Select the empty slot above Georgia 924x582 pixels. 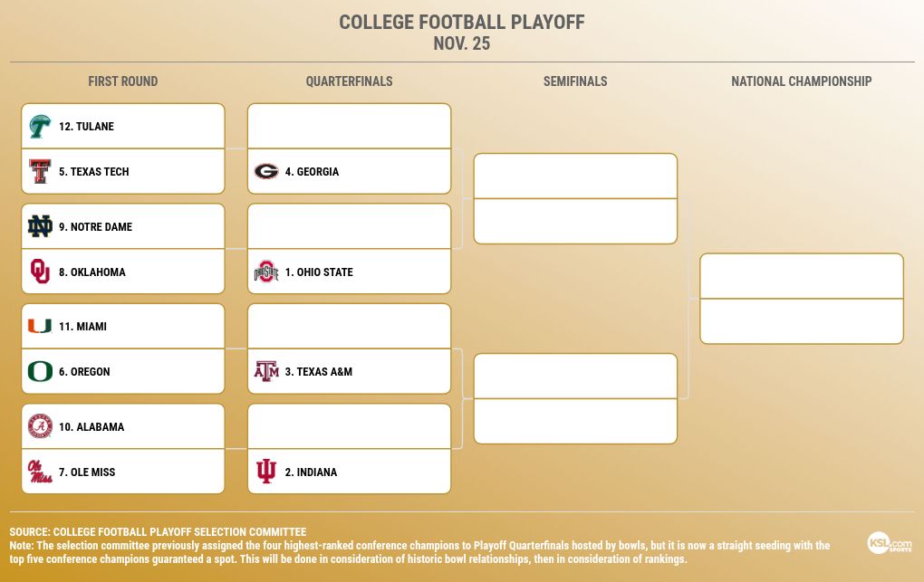[349, 126]
